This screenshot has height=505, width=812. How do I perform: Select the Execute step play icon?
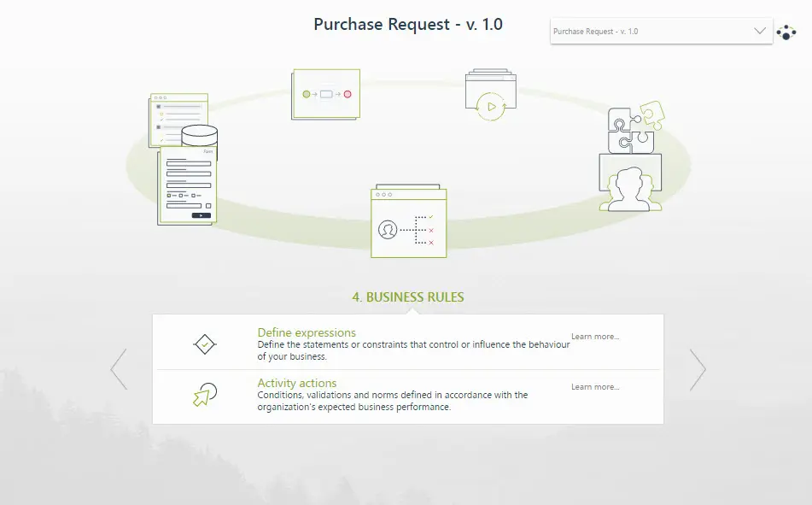click(490, 95)
